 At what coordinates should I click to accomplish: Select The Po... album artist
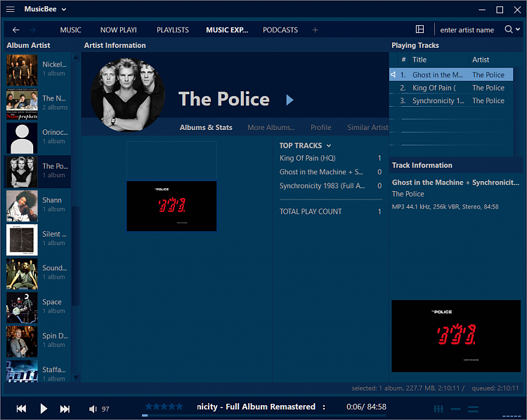pos(37,171)
